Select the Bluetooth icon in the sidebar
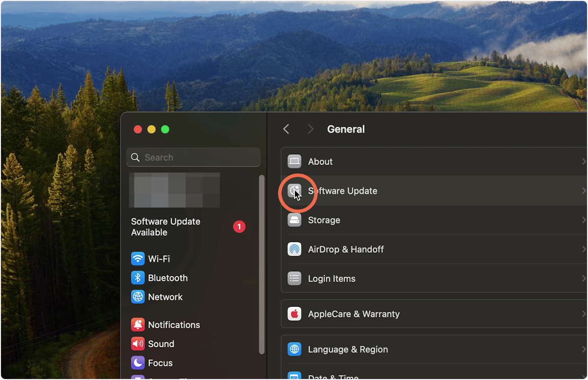This screenshot has height=380, width=588. pyautogui.click(x=138, y=278)
